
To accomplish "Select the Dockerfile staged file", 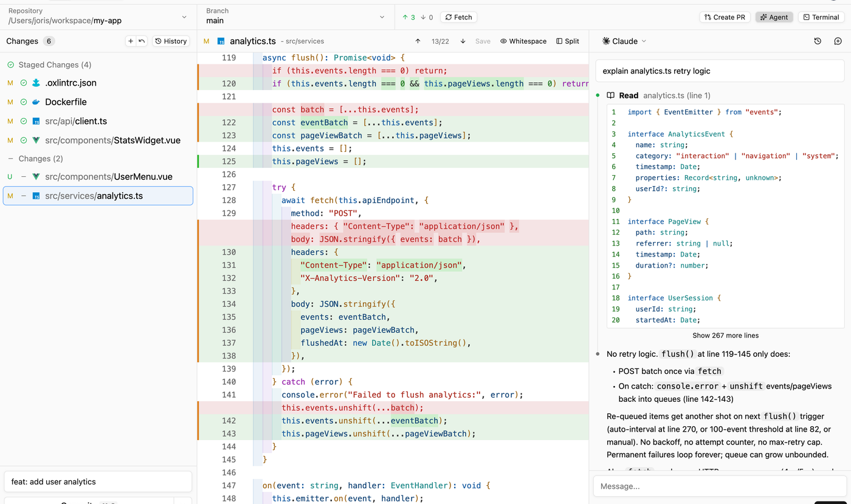I will coord(98,102).
